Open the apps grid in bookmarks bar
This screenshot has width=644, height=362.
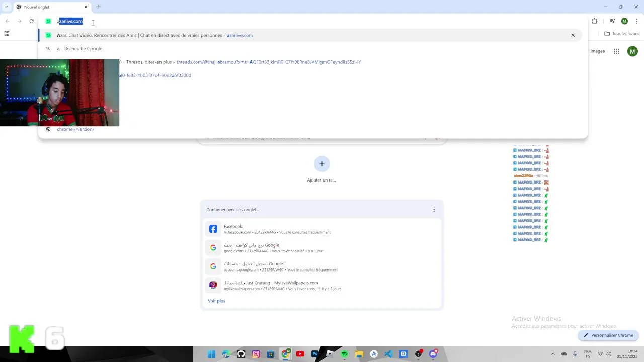[x=7, y=34]
